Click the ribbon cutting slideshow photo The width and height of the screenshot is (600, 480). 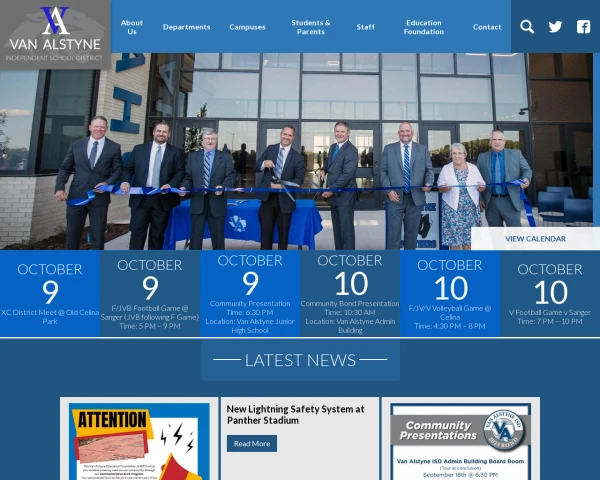297,151
